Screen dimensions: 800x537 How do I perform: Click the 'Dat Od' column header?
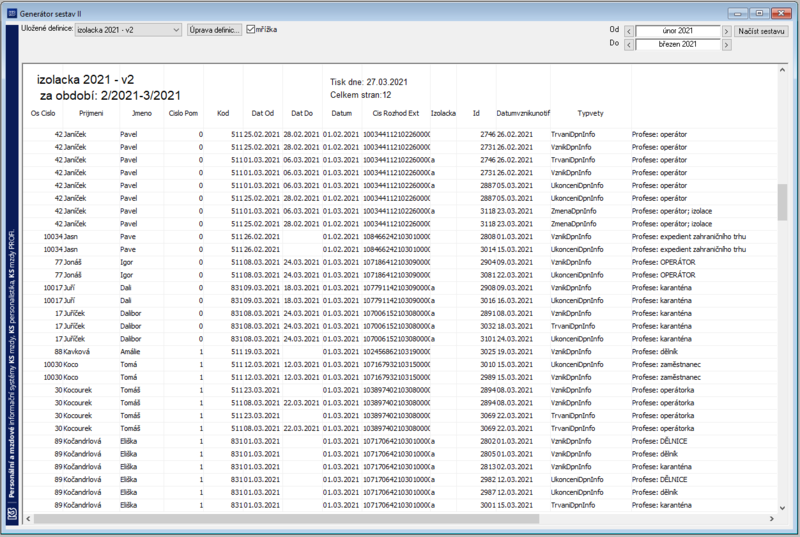pyautogui.click(x=263, y=113)
